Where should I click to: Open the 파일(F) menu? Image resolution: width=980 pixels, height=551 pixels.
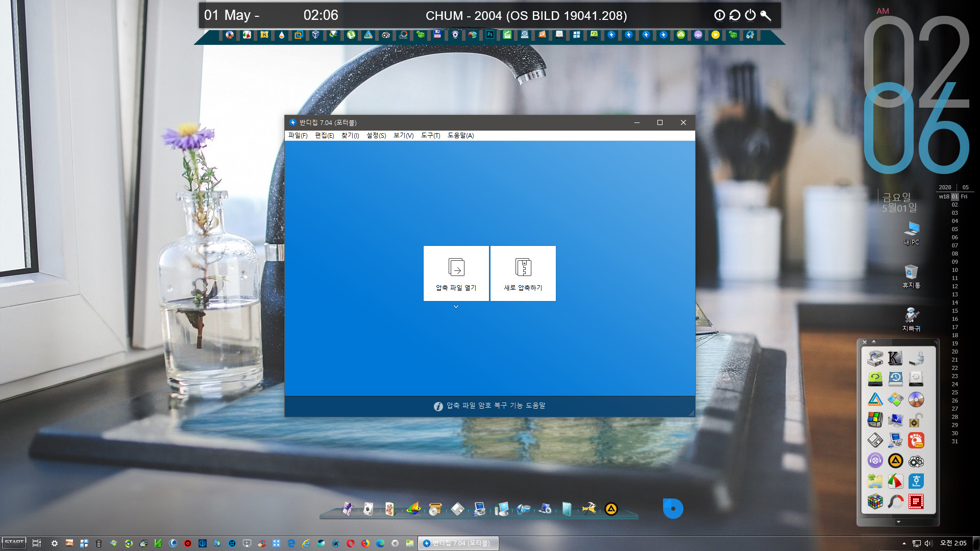(x=298, y=136)
